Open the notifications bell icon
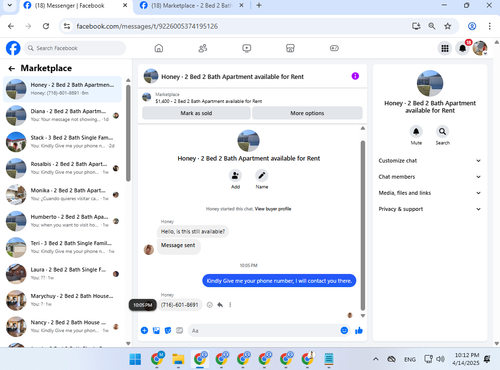Image resolution: width=500 pixels, height=370 pixels. [x=463, y=48]
